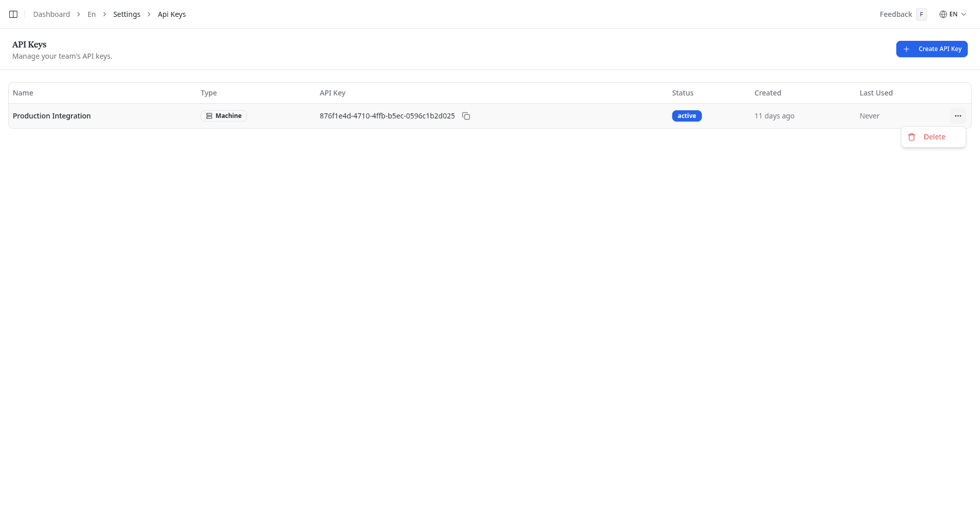The height and width of the screenshot is (507, 980).
Task: Click the globe language icon in the header
Action: click(943, 14)
